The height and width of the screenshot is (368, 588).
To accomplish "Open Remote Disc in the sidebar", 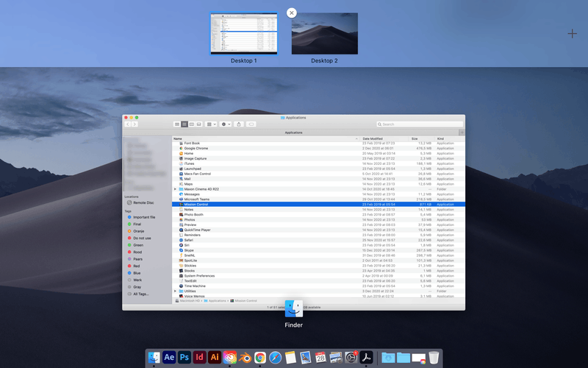I will [143, 202].
